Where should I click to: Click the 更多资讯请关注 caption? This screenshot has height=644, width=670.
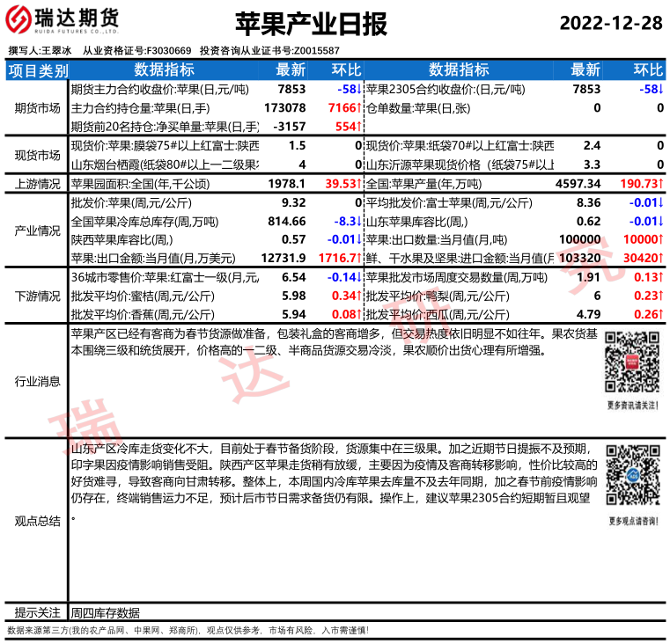[x=632, y=406]
